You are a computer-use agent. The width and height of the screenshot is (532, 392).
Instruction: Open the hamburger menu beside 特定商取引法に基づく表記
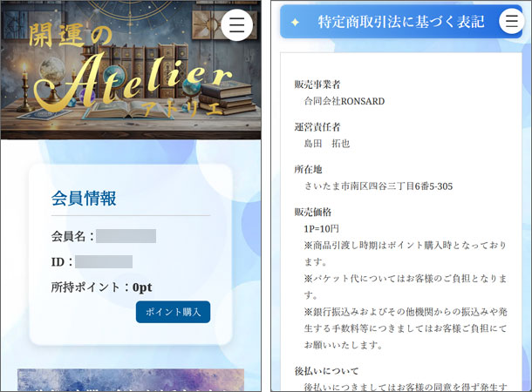pos(512,22)
